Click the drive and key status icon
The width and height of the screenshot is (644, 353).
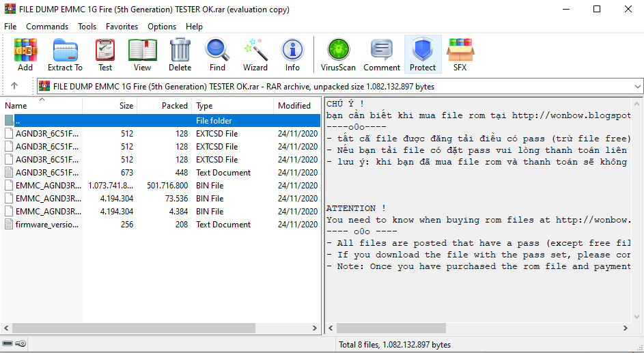tap(14, 343)
